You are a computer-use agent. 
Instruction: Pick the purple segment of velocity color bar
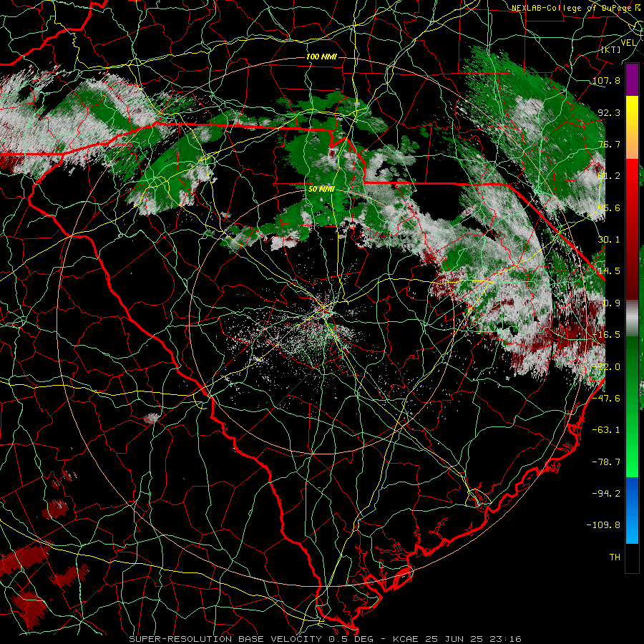click(x=632, y=79)
